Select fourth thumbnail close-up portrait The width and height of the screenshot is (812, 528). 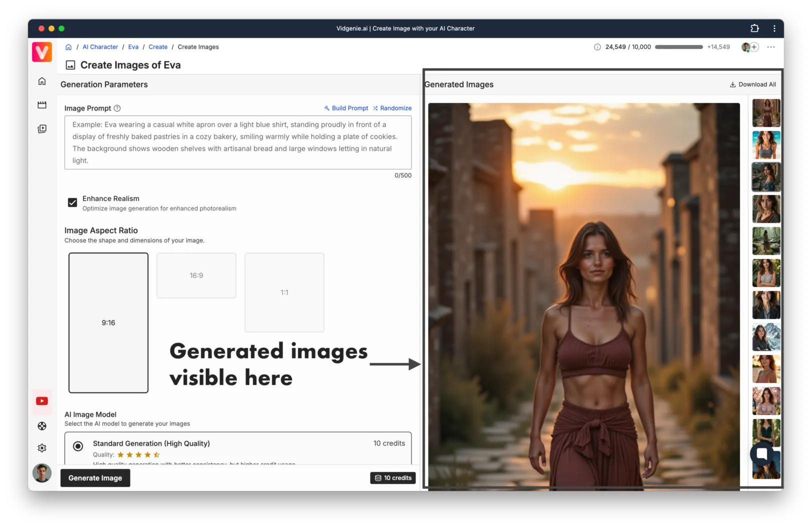point(766,209)
